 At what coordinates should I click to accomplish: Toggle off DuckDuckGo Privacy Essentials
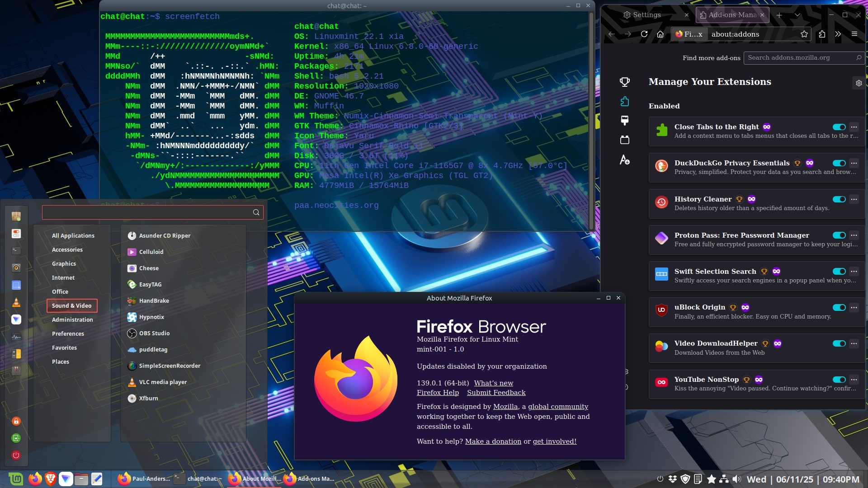pos(839,163)
